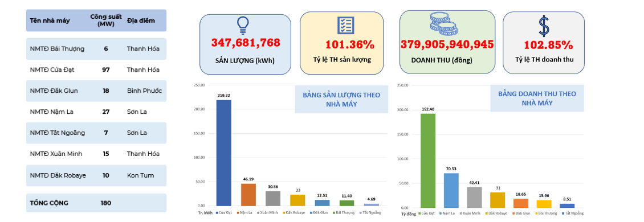The image size is (644, 222).
Task: Click the 347,681,768 production value
Action: [246, 43]
